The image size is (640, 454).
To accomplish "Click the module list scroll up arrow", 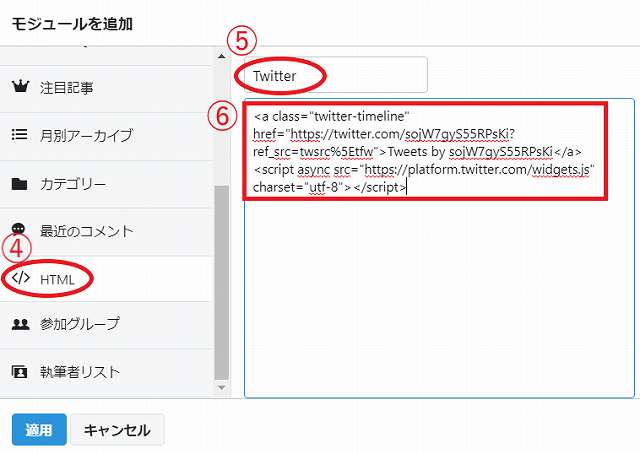I will (222, 56).
